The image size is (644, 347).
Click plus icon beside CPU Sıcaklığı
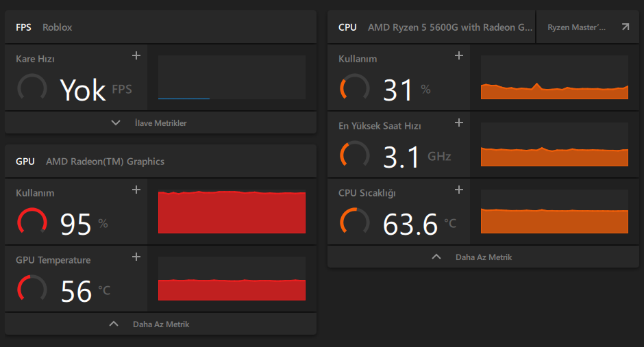pos(459,190)
